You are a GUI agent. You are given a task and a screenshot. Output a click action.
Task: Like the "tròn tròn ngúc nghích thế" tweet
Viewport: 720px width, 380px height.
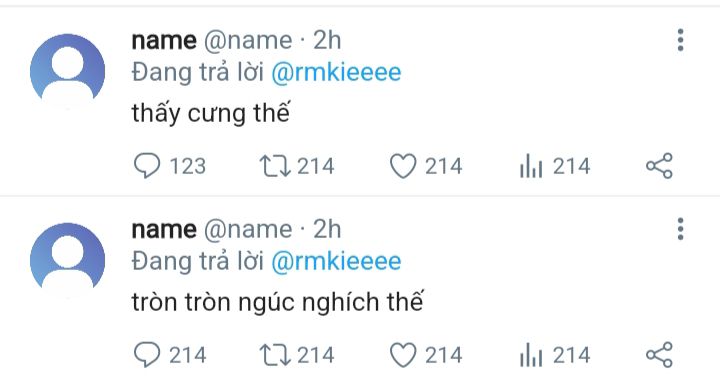[x=403, y=355]
